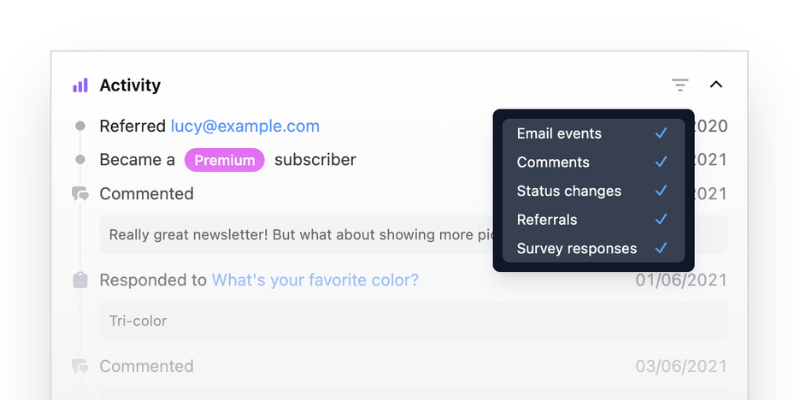Open the lucy@example.com link

(x=245, y=126)
